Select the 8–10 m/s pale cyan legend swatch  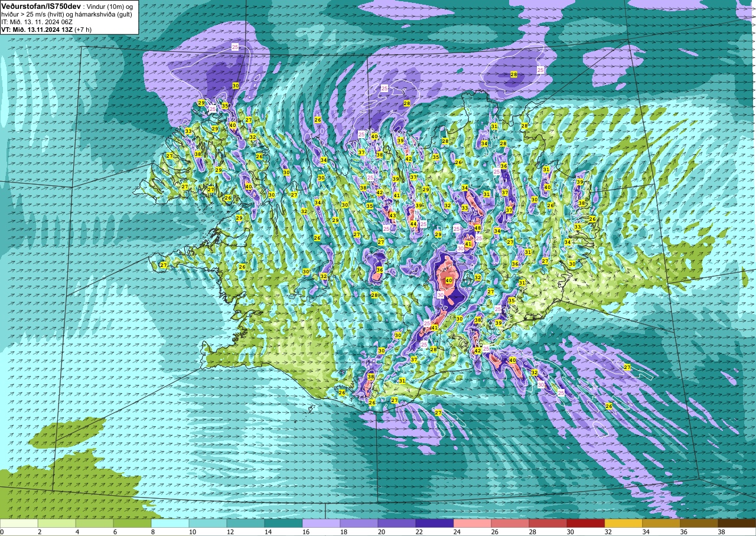coord(170,523)
